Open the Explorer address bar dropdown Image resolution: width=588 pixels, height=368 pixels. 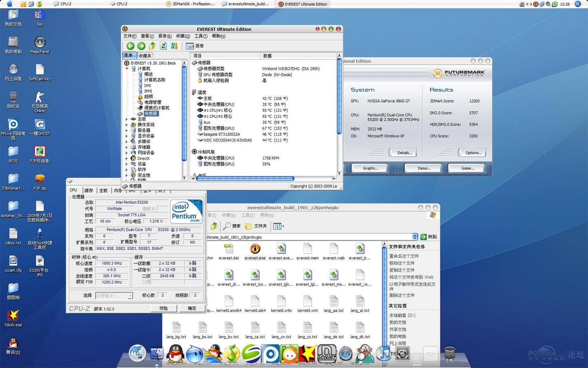415,237
